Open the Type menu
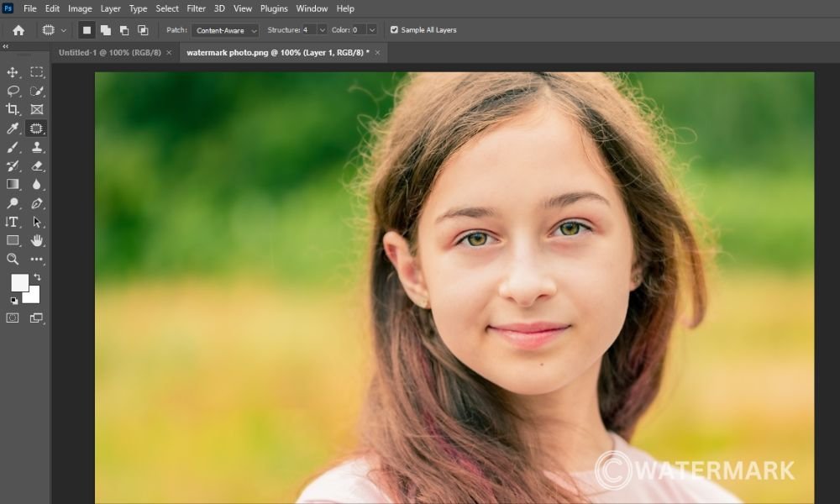 (139, 8)
